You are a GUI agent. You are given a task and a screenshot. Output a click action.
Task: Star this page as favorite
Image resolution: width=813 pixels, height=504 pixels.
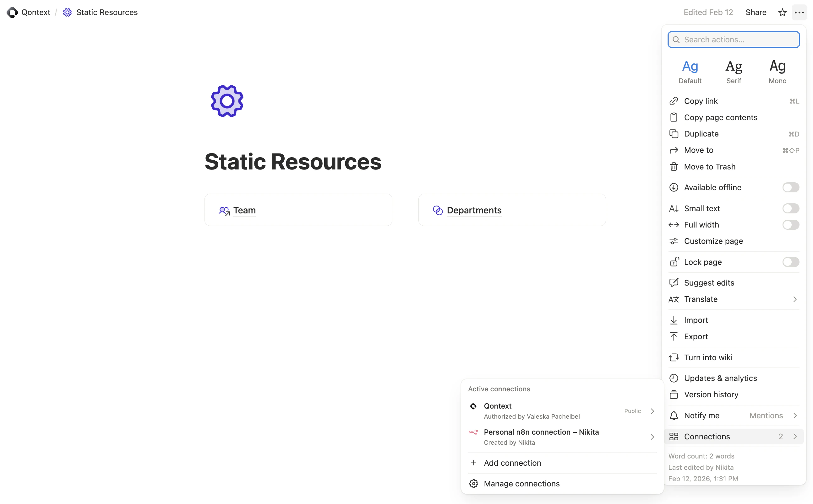coord(782,12)
